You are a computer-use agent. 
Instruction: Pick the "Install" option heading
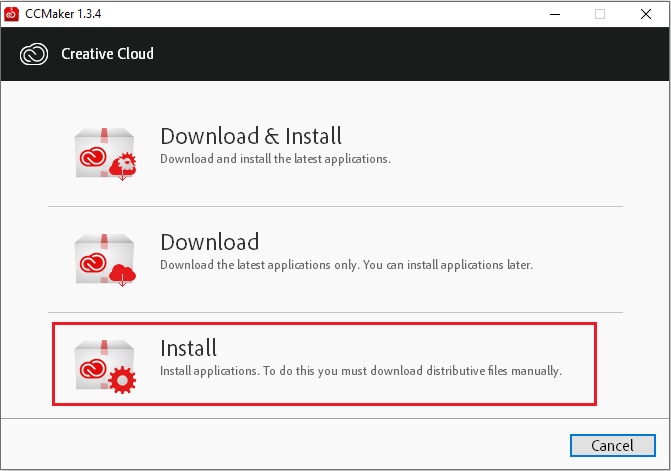(188, 348)
